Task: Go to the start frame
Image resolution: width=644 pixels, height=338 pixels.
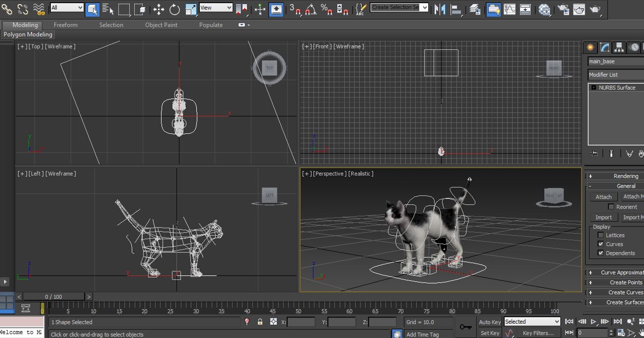Action: [x=569, y=322]
